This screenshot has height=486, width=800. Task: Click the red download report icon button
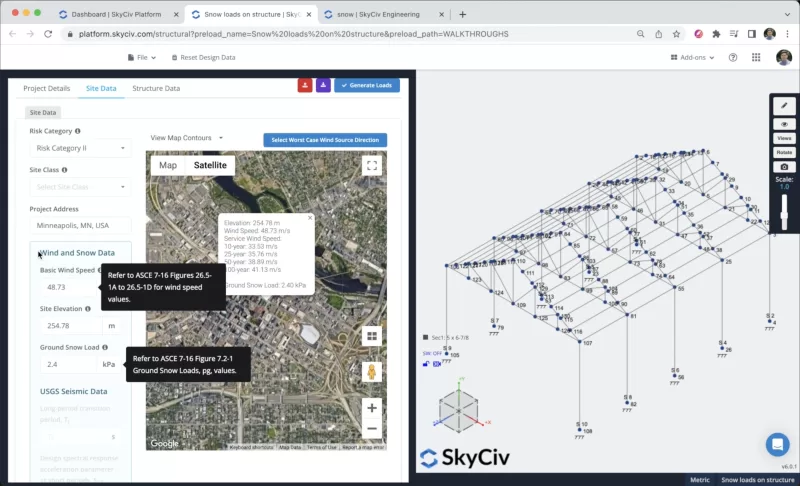305,85
